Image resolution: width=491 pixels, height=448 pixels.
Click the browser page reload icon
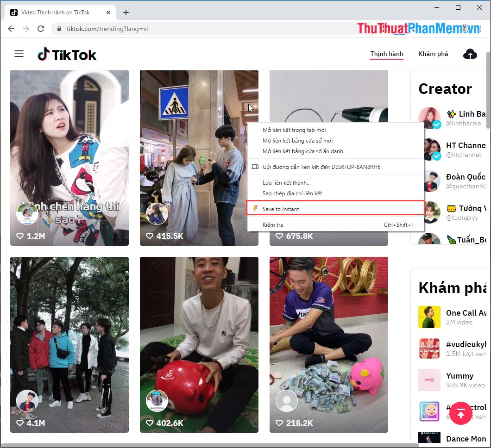[x=41, y=28]
